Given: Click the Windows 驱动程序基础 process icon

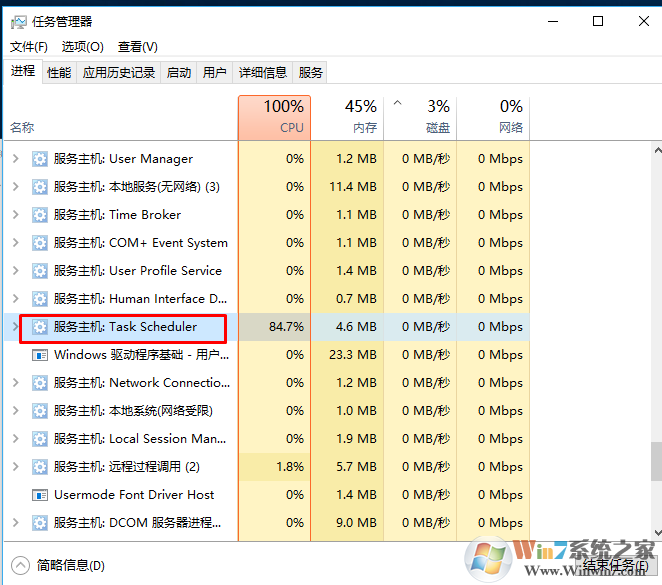Looking at the screenshot, I should [40, 355].
